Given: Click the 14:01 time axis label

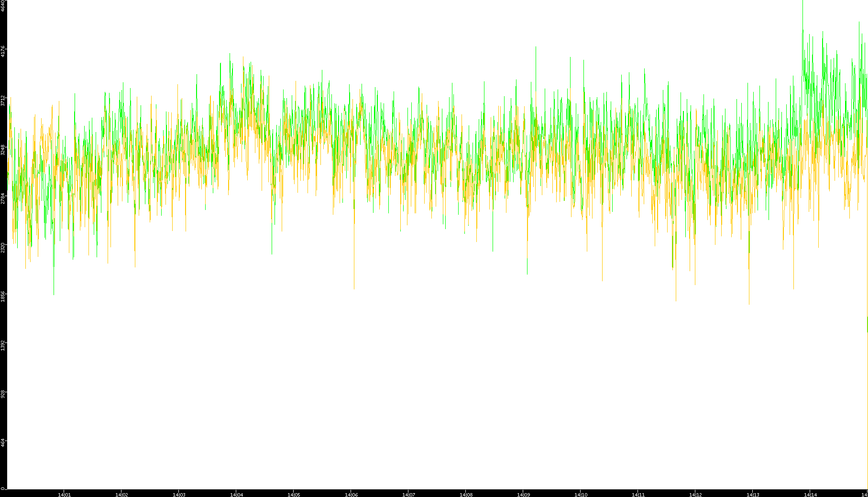Looking at the screenshot, I should [64, 495].
